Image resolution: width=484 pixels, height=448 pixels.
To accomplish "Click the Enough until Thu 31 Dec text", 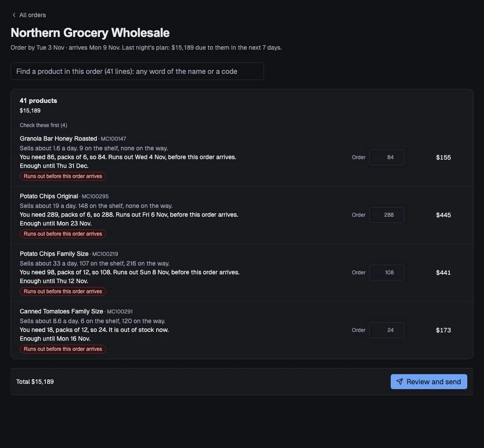I will point(54,166).
